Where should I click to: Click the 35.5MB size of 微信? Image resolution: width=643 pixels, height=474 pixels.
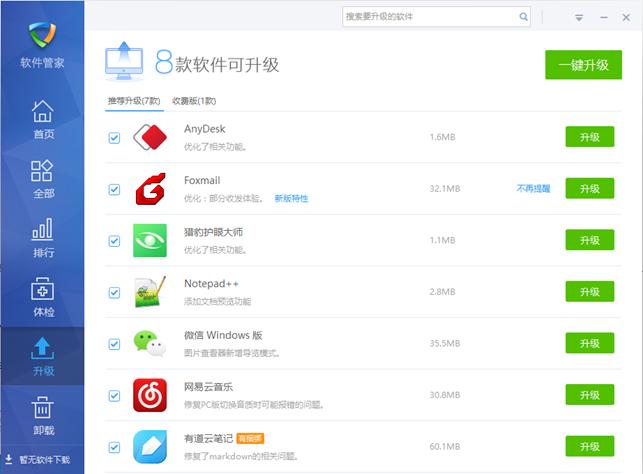coord(445,343)
